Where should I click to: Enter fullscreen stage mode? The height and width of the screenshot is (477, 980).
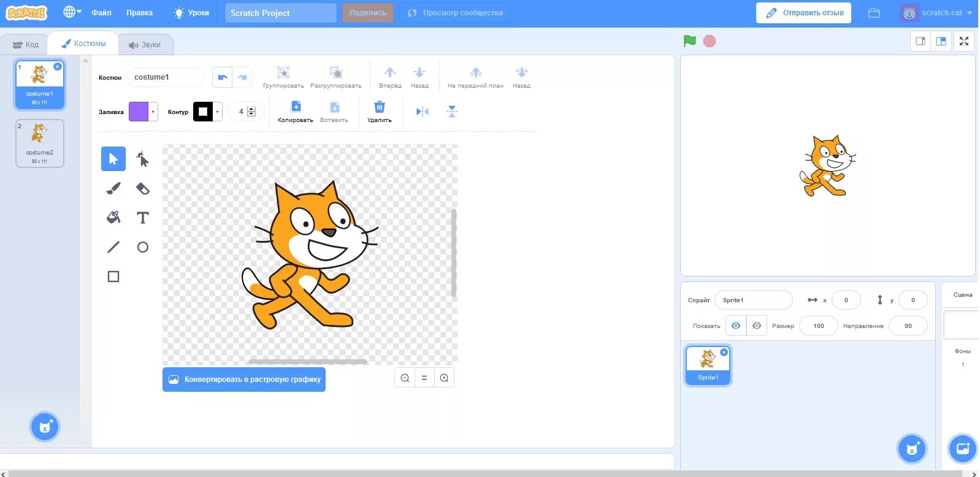coord(964,41)
